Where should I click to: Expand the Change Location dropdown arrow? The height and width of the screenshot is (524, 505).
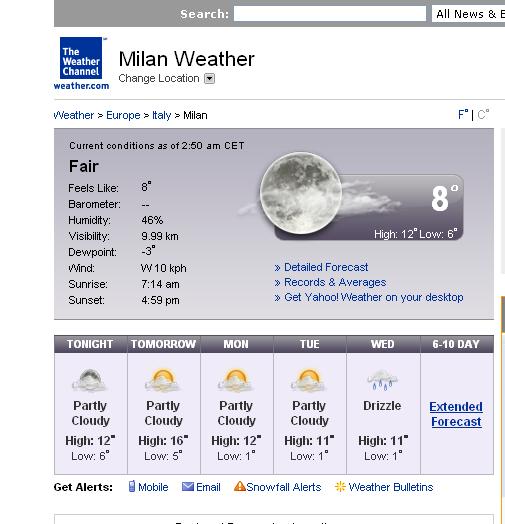click(x=210, y=79)
